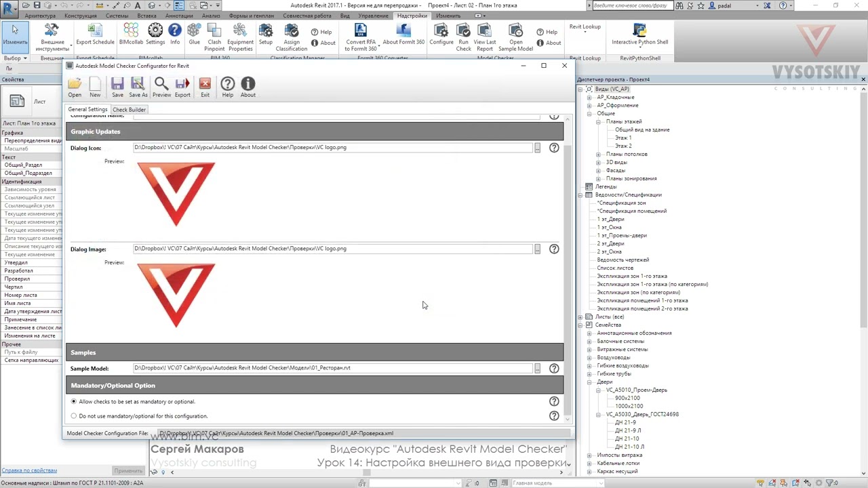
Task: Show help for Dialog Icon setting
Action: (x=554, y=148)
